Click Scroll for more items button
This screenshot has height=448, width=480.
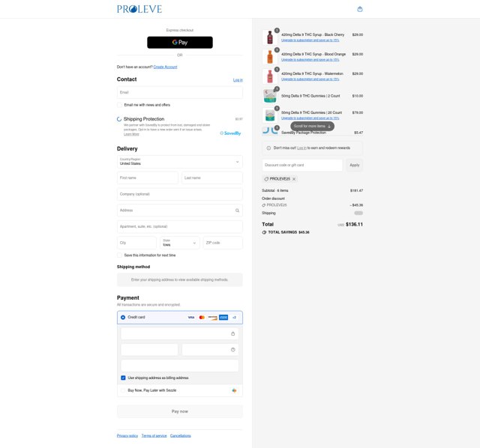pos(312,127)
